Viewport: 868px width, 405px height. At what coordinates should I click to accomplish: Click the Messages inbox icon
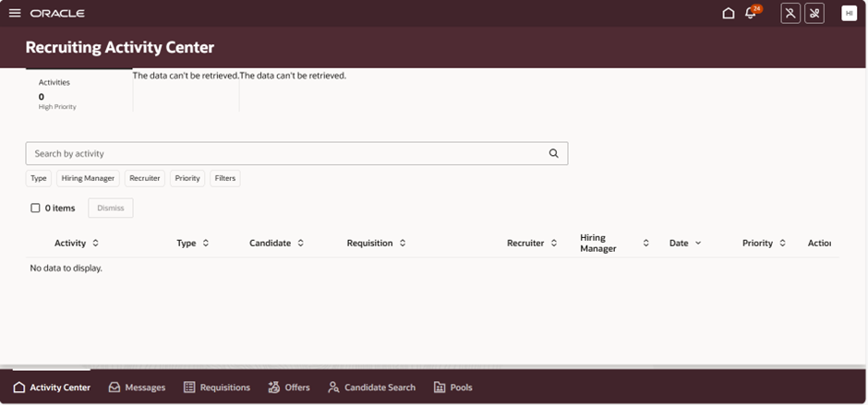[x=115, y=387]
